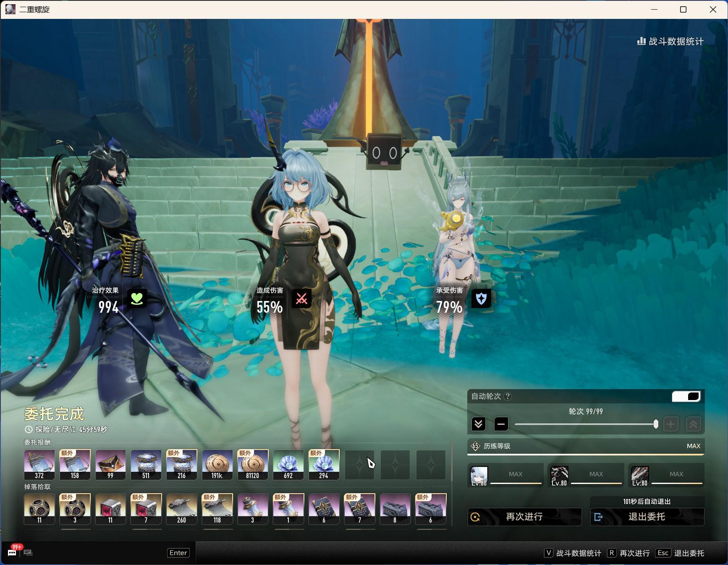Viewport: 728px width, 565px height.
Task: Toggle the 自动轮次 switch
Action: [x=686, y=396]
